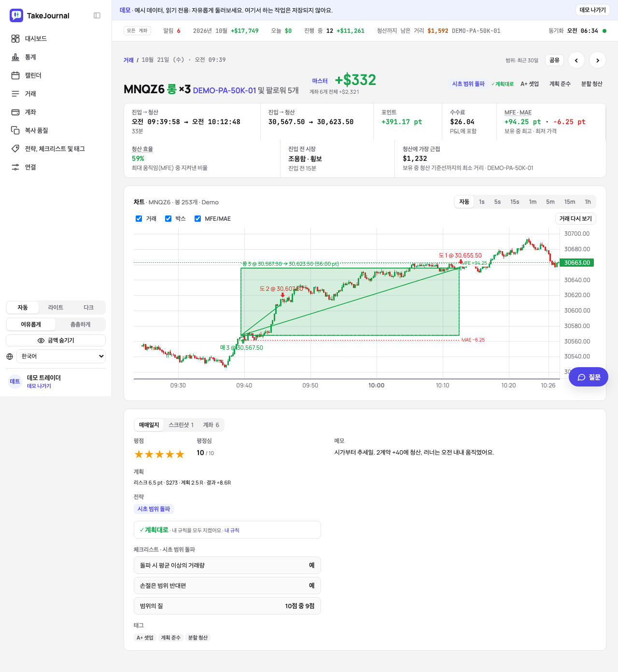
Task: Open 통계 statistics chart icon
Action: (15, 57)
